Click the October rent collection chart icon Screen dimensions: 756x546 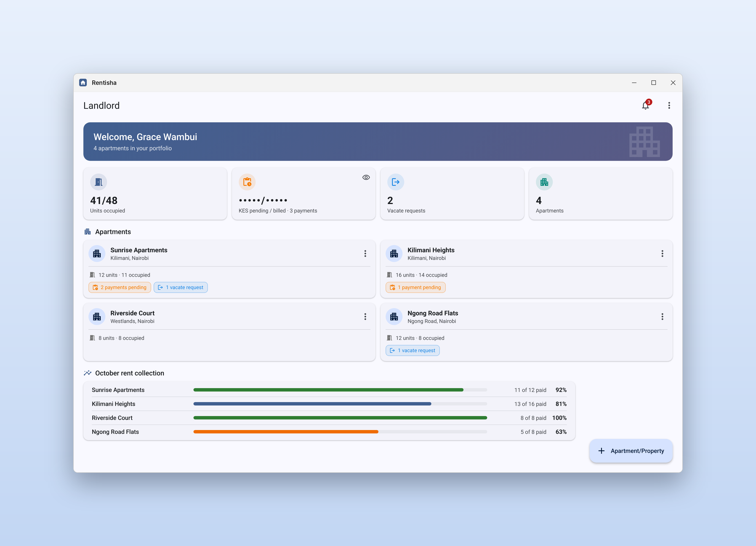click(x=88, y=373)
